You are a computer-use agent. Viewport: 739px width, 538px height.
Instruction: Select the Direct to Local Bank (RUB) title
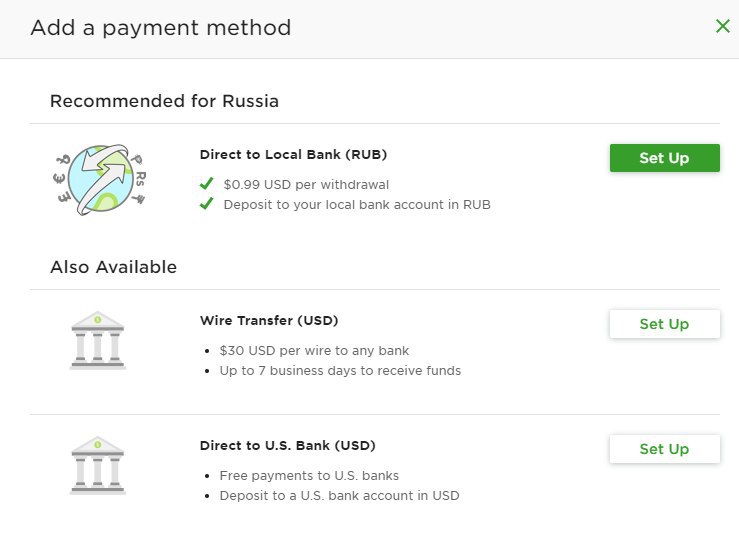pos(293,155)
